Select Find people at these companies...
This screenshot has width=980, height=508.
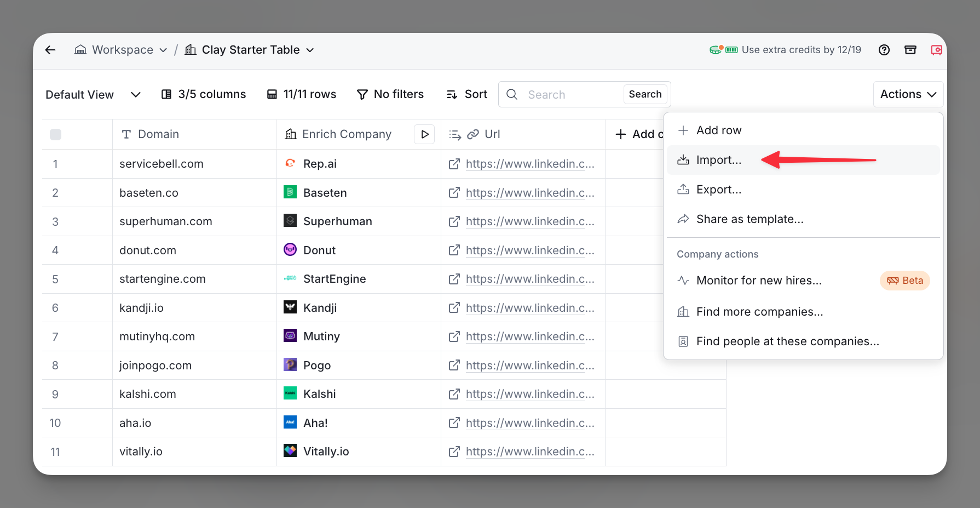[803, 341]
